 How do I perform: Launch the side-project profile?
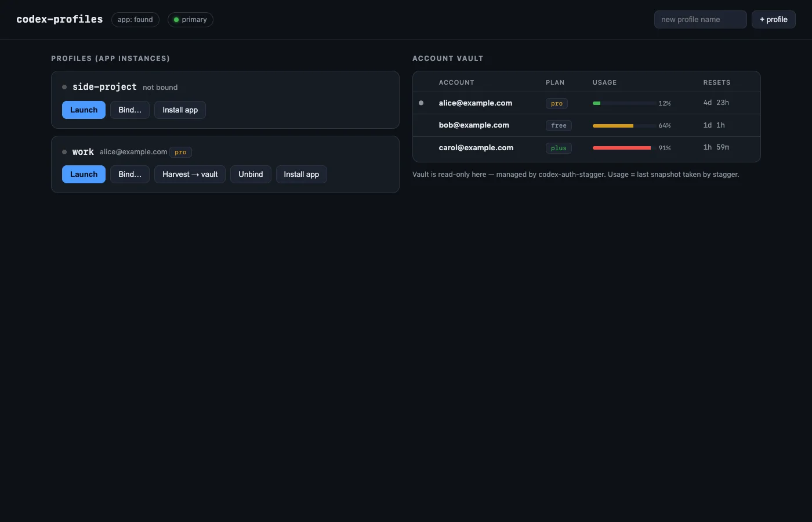84,110
